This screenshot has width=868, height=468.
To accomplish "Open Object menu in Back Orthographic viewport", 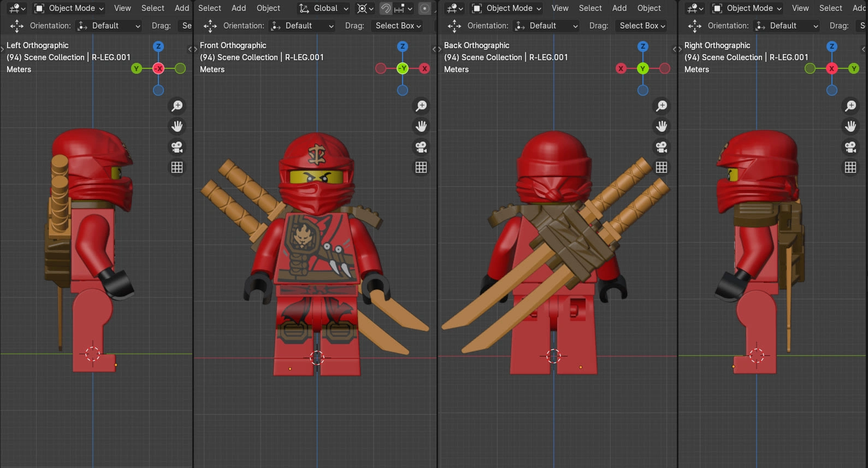I will [x=649, y=8].
